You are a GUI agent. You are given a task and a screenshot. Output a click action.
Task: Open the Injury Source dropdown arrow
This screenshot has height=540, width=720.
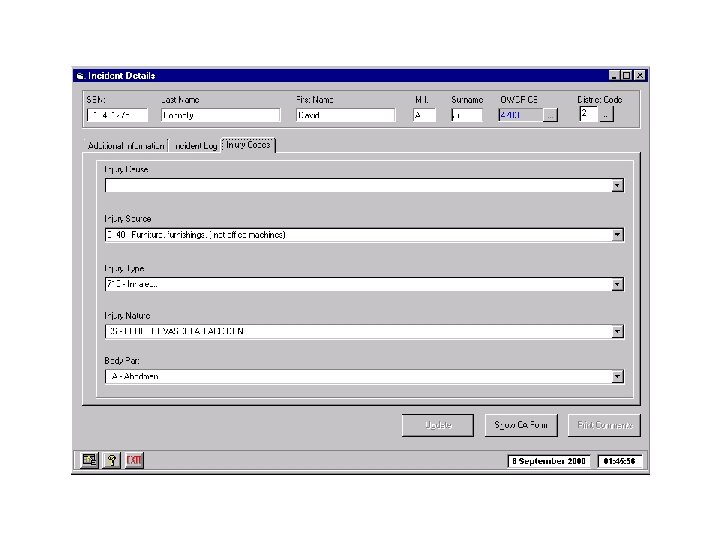tap(618, 235)
